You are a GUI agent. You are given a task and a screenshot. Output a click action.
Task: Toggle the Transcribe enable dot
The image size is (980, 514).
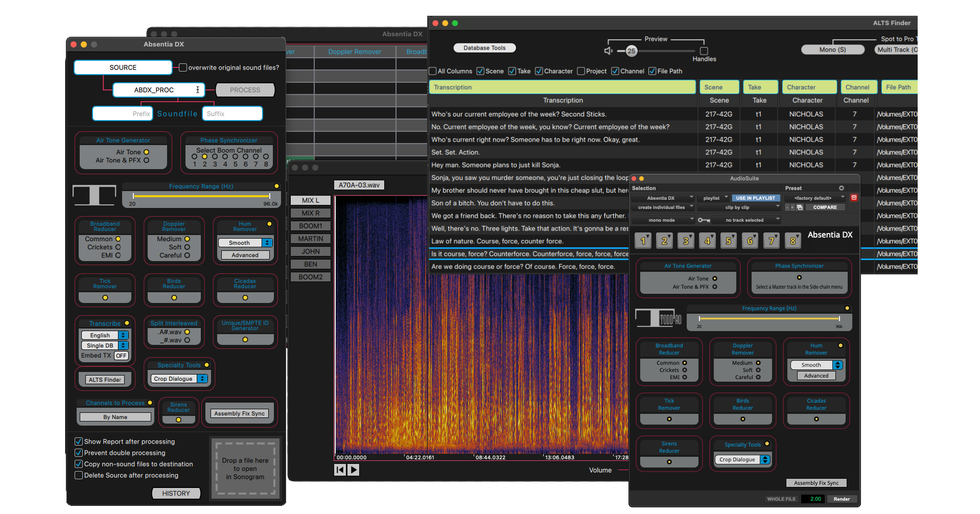(127, 323)
